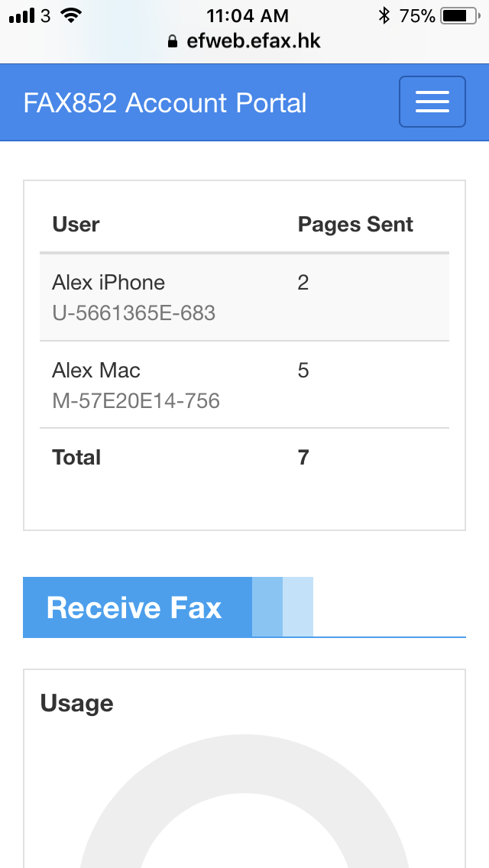Tap the Bluetooth status icon
The image size is (489, 868).
[384, 16]
